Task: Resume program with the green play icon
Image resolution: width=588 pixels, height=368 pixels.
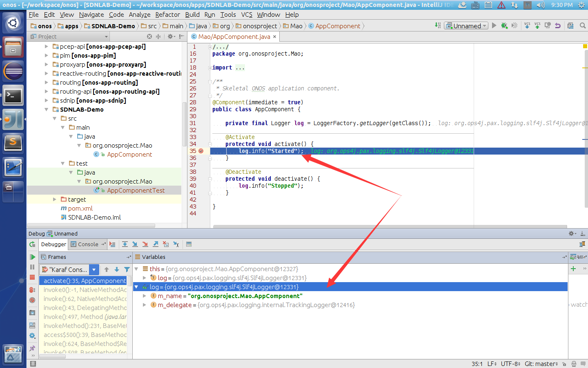Action: coord(32,257)
